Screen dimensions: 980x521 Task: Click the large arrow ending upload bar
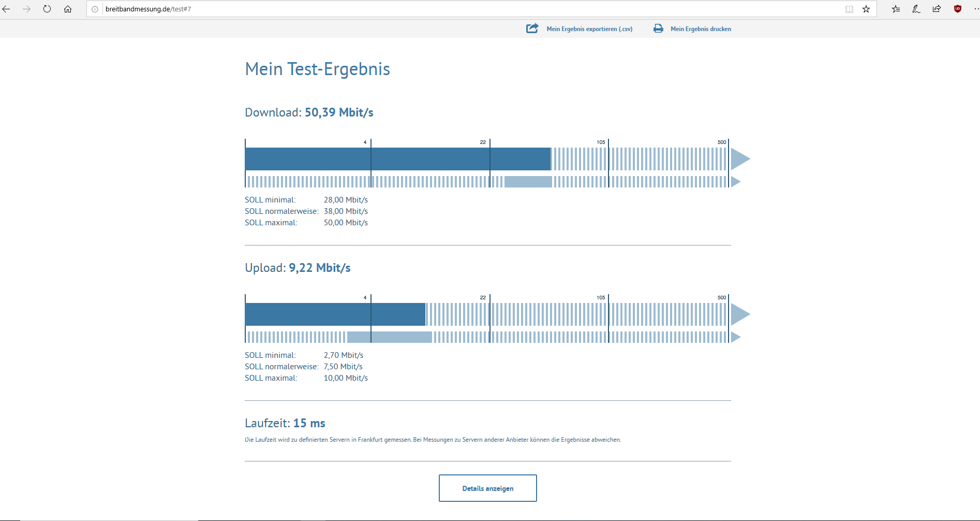[x=740, y=314]
